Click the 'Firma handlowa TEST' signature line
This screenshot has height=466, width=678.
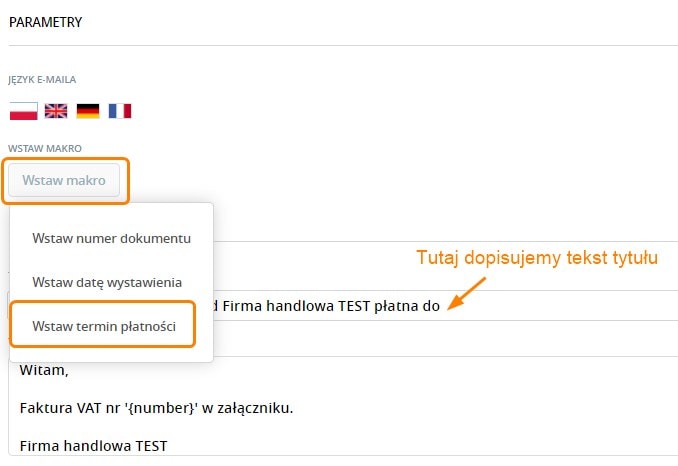[x=93, y=444]
